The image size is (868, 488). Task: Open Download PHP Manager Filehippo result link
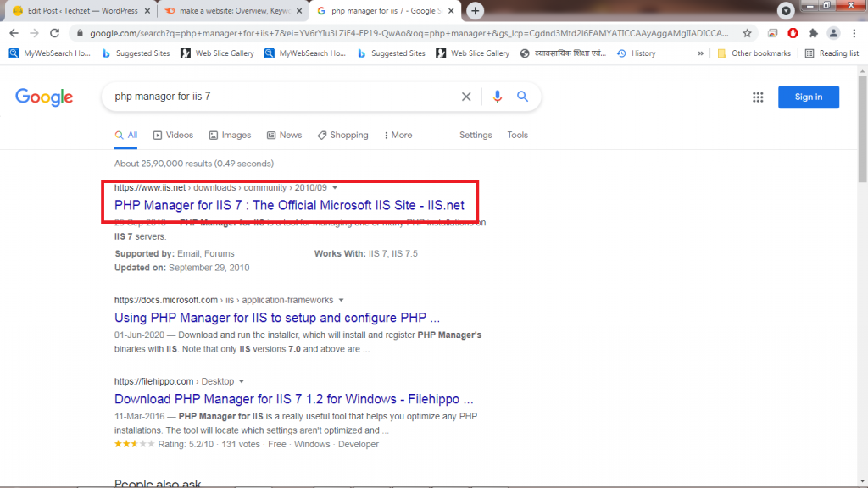[x=293, y=399]
